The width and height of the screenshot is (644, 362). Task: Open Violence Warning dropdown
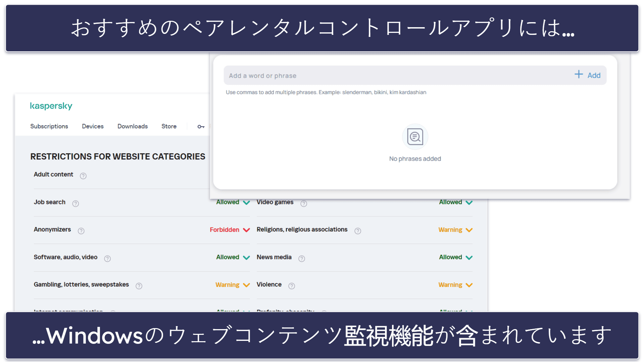click(x=455, y=285)
